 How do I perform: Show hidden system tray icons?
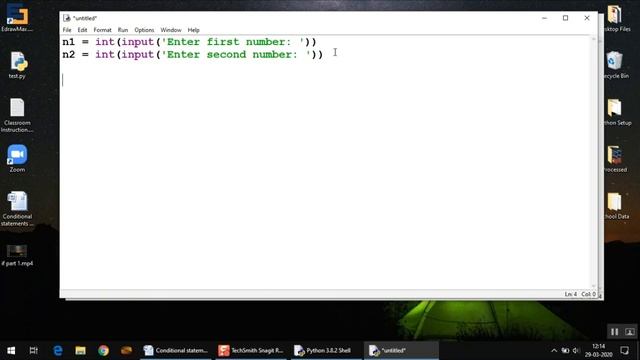click(x=554, y=351)
